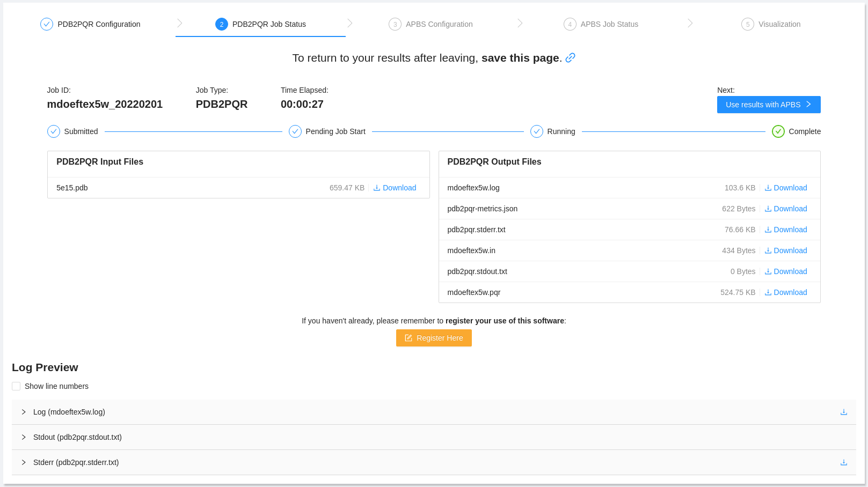This screenshot has width=868, height=487.
Task: Click the 103.6 KB file size
Action: click(740, 188)
